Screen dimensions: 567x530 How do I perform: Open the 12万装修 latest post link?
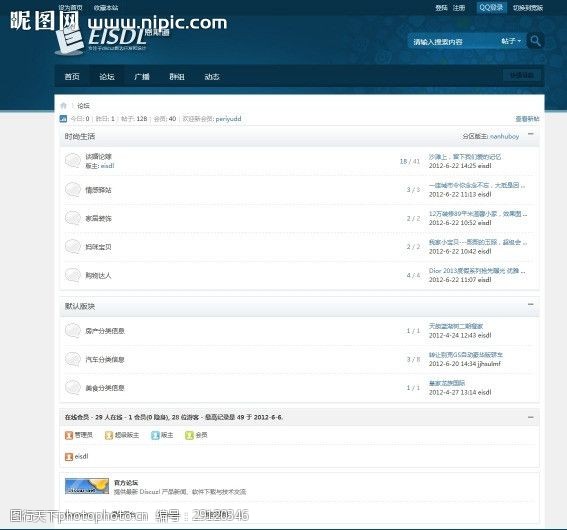coord(478,214)
